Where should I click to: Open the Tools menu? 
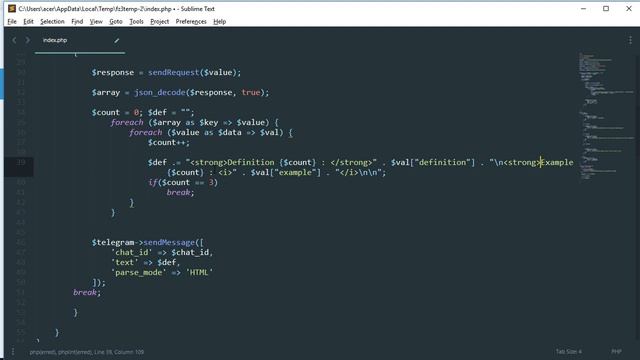click(136, 22)
